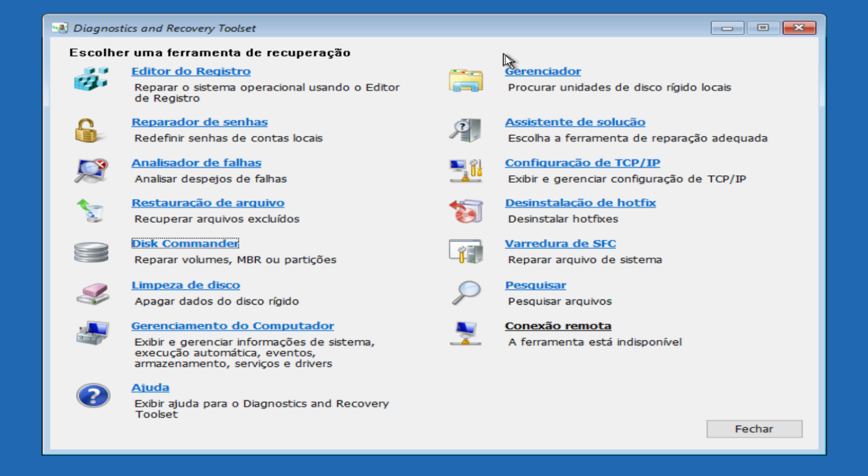
Task: Click the Assistente de solução computer icon
Action: point(466,130)
